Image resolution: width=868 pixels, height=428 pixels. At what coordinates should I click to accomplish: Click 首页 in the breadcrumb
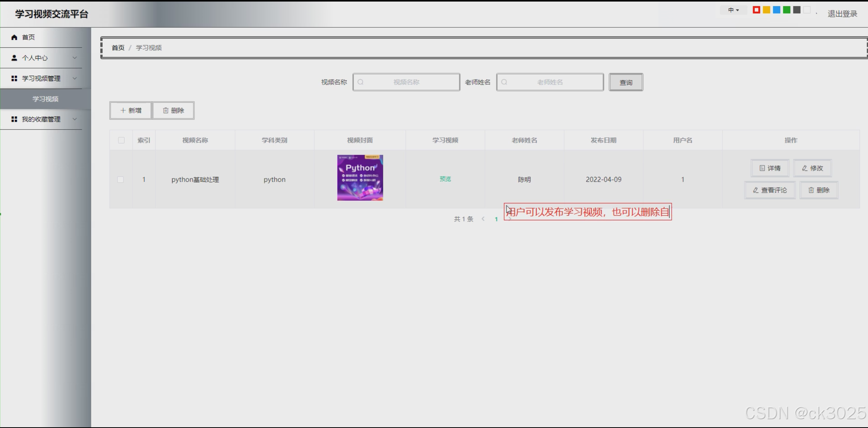(x=118, y=48)
